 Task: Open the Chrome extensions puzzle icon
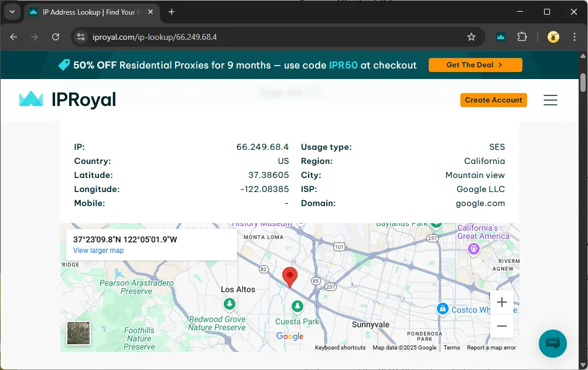(522, 37)
